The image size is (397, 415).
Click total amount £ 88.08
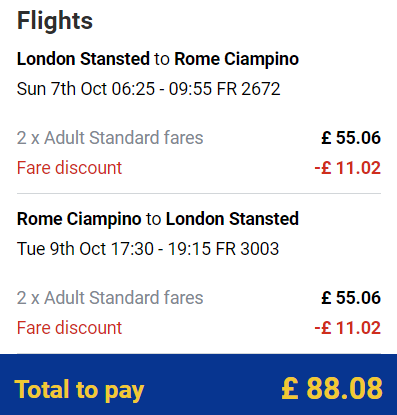[x=332, y=388]
